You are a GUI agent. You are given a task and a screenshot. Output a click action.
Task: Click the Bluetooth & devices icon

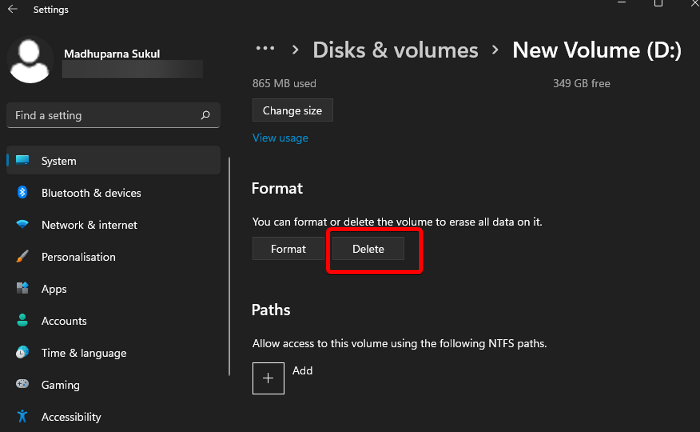21,193
